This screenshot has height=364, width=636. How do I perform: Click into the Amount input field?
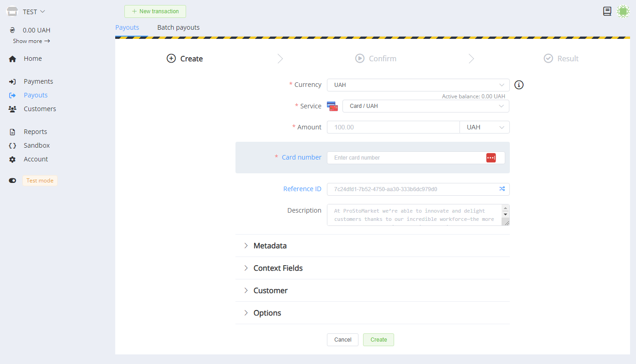tap(393, 127)
